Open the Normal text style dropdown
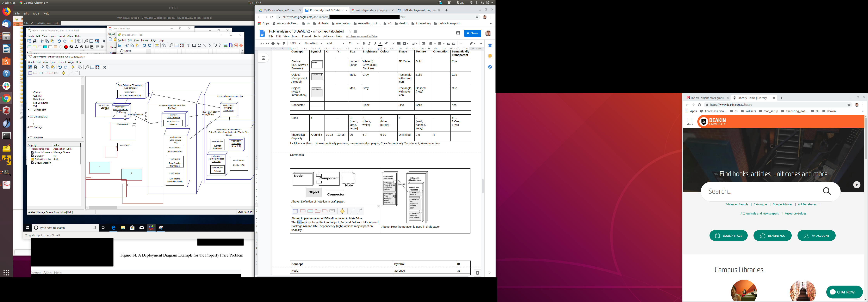The image size is (868, 302). pos(313,43)
